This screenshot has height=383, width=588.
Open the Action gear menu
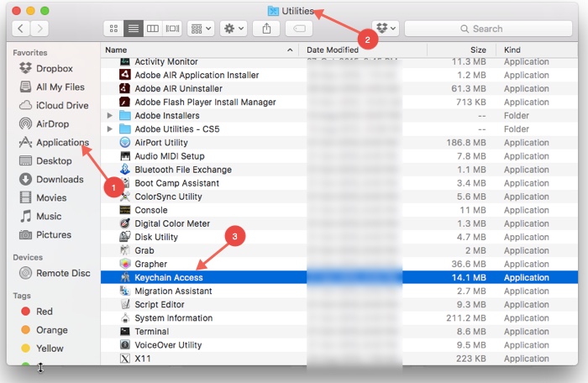tap(234, 29)
